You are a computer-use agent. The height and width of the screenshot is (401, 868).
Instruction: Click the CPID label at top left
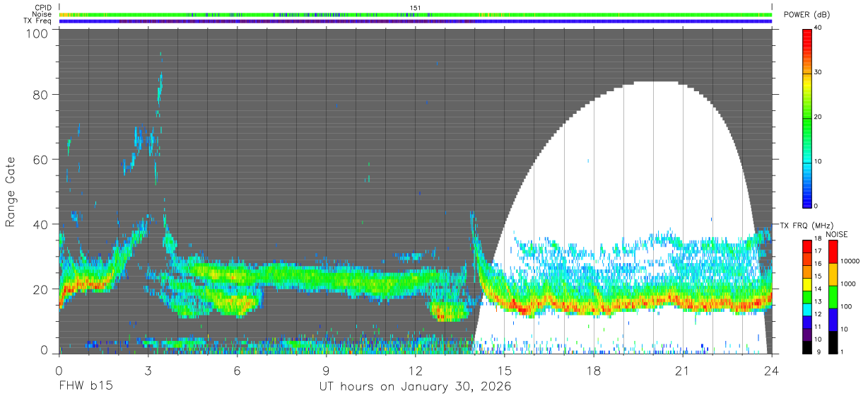pyautogui.click(x=43, y=8)
